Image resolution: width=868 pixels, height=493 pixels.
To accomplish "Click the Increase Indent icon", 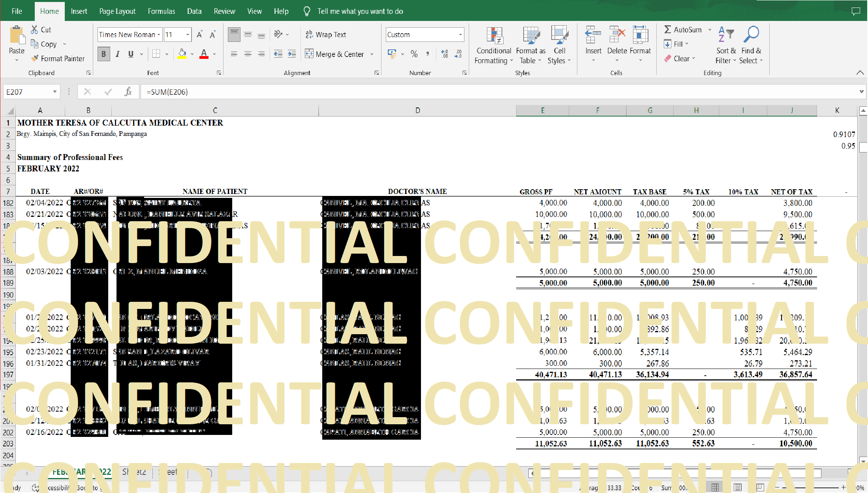I will 292,54.
